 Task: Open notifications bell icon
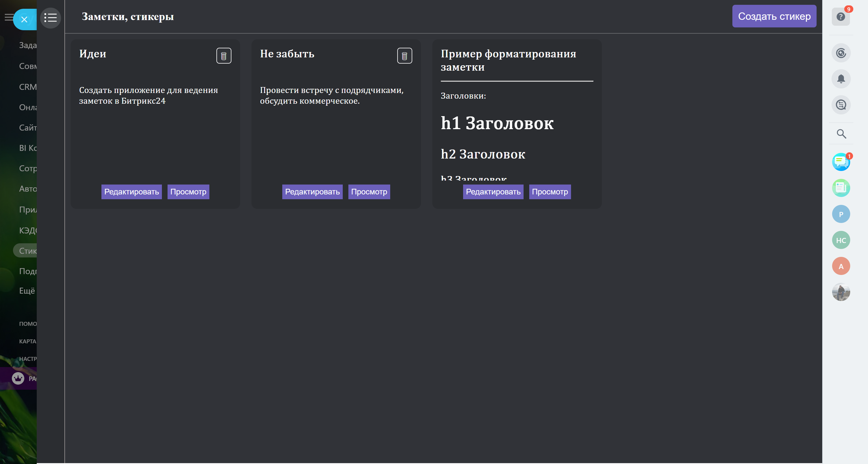point(841,79)
